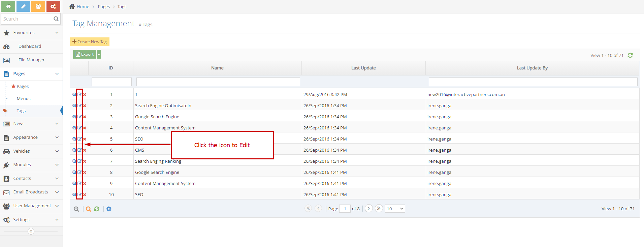644x247 pixels.
Task: Jump to last page of tags
Action: pos(379,208)
